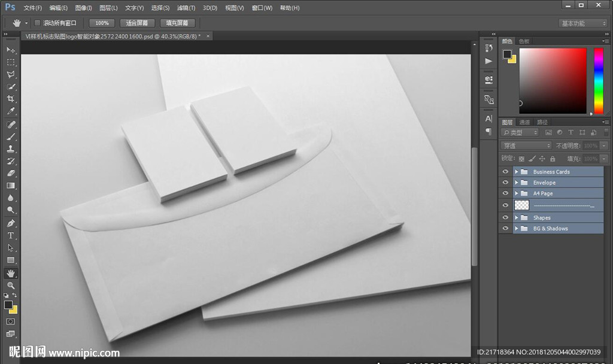613x364 pixels.
Task: Click the rainbow hue slider strip
Action: coord(598,80)
